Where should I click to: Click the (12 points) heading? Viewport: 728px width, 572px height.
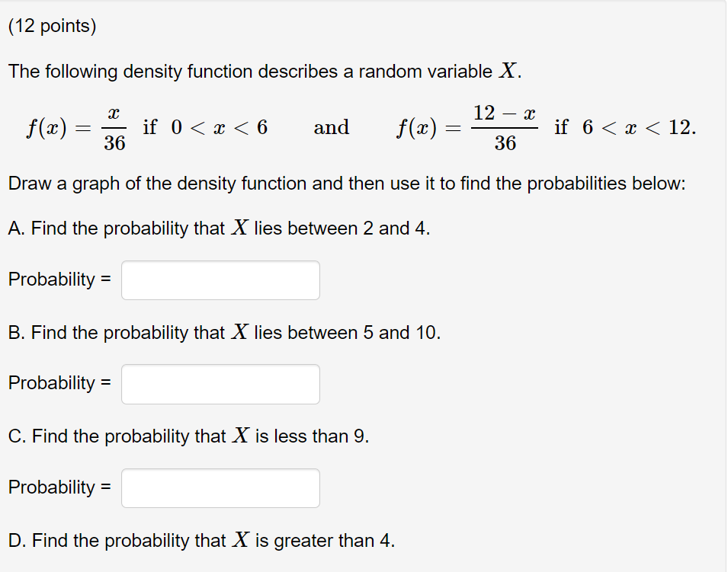point(53,25)
